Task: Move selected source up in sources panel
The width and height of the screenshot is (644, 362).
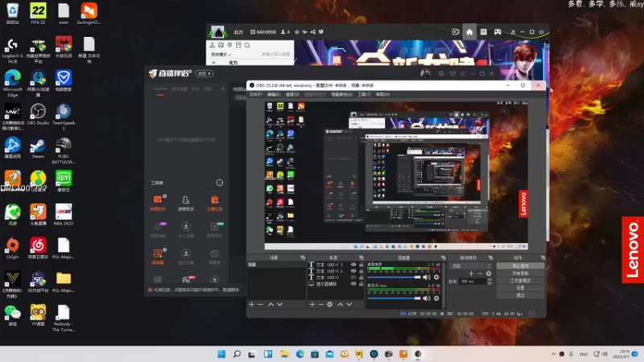Action: [341, 305]
